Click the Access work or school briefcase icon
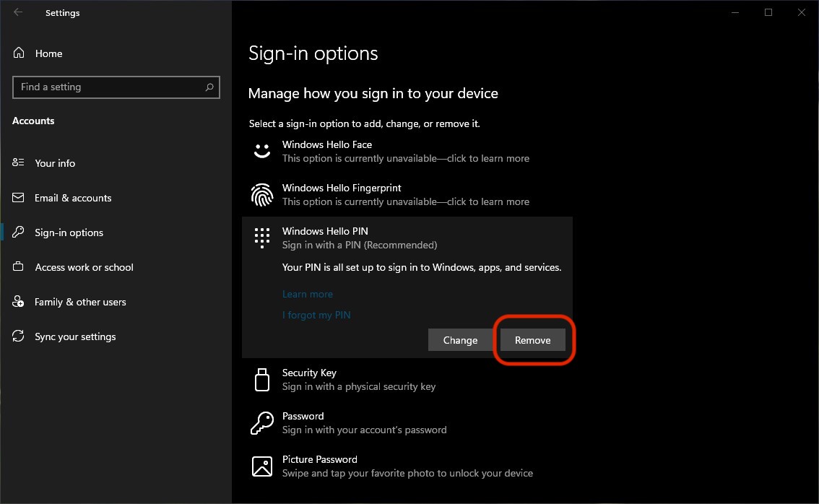 [x=18, y=266]
